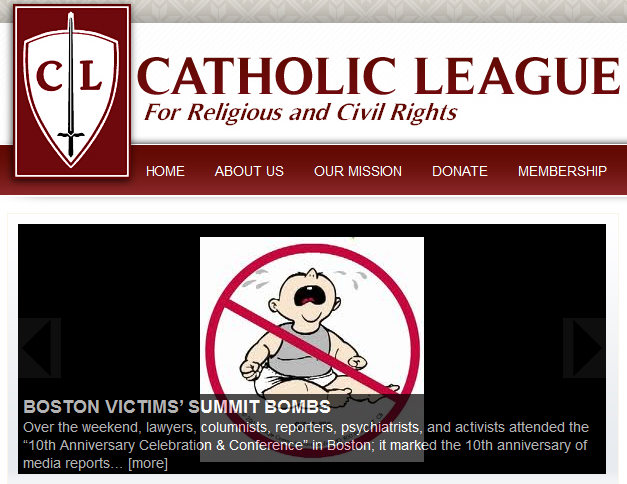
Task: Select OUR MISSION in navigation bar
Action: 358,171
